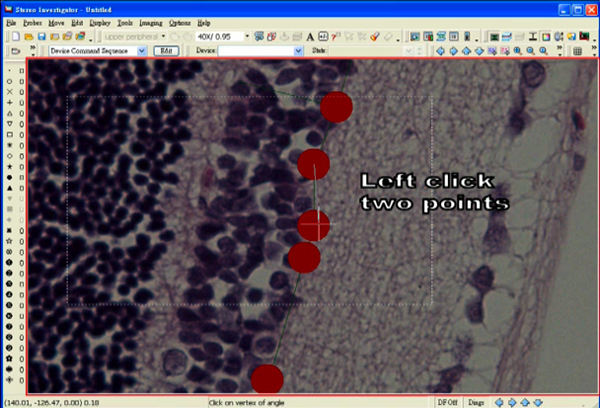Click the New file icon
This screenshot has height=408, width=600.
(11, 36)
